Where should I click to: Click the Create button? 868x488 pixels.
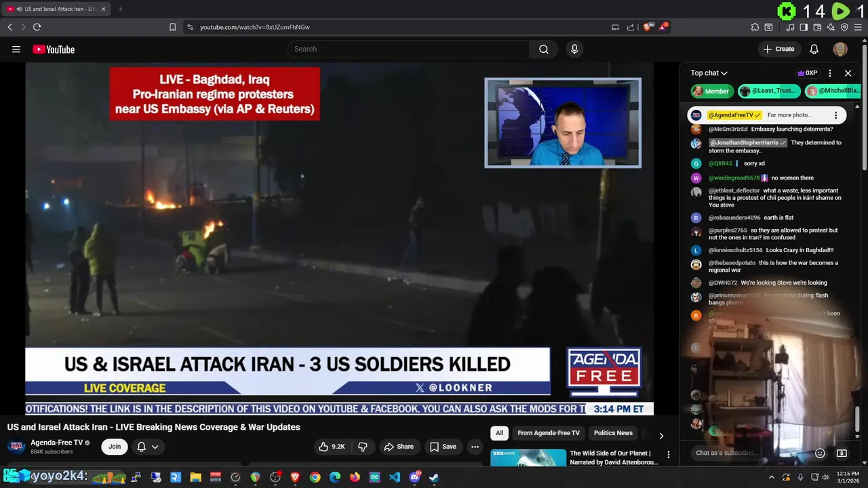[x=778, y=49]
